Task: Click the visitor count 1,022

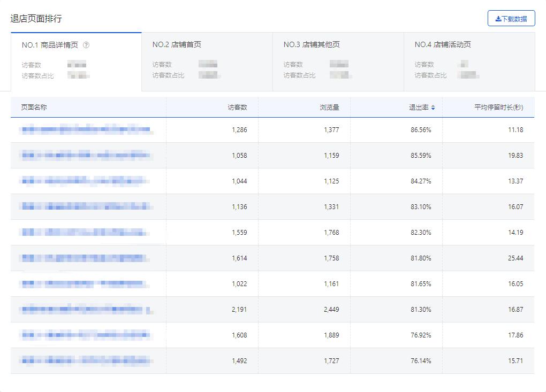Action: click(x=240, y=284)
